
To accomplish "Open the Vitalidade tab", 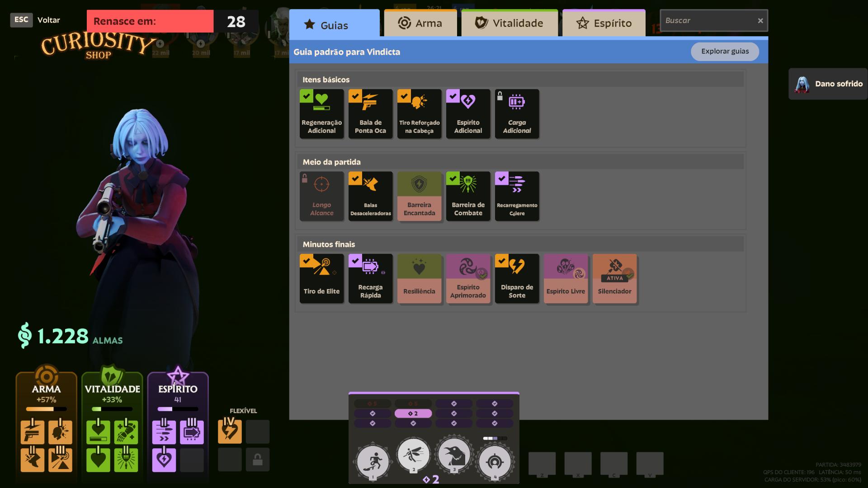I will 509,23.
